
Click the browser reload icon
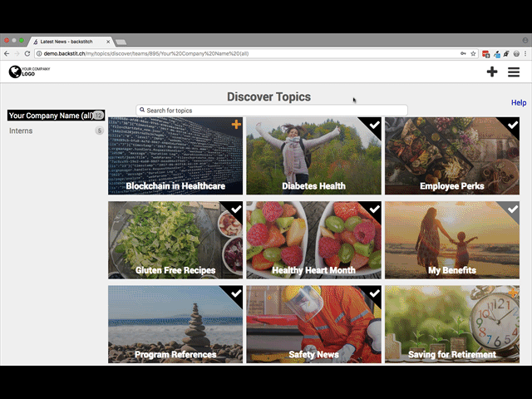27,53
